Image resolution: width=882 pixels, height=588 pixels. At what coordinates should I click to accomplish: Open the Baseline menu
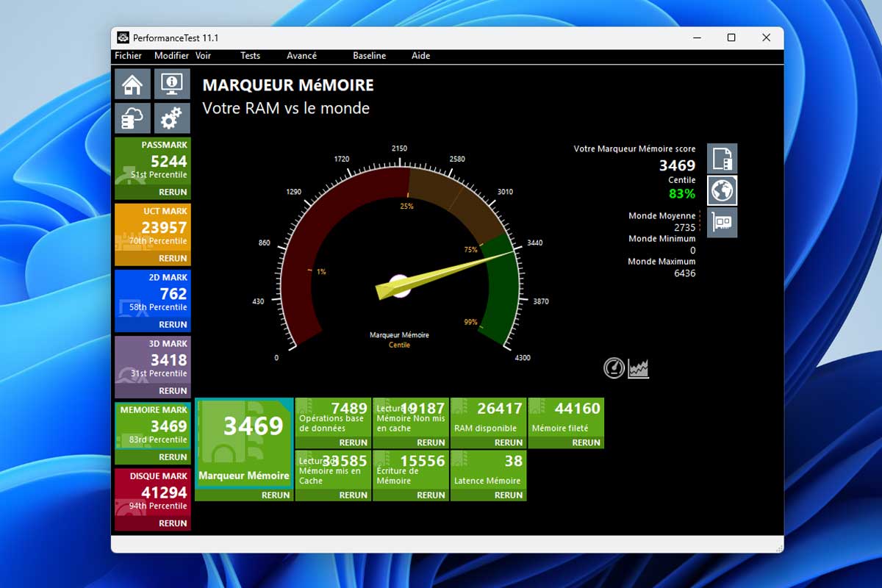pyautogui.click(x=369, y=56)
